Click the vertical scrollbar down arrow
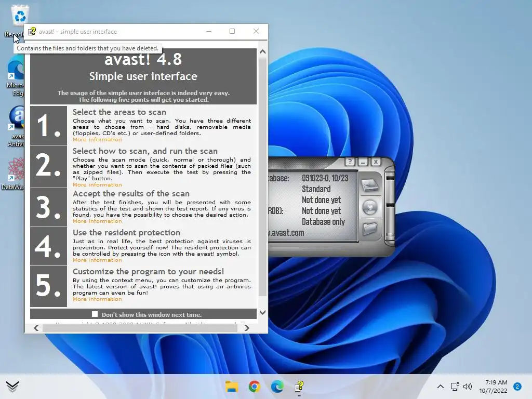This screenshot has height=399, width=532. 262,312
